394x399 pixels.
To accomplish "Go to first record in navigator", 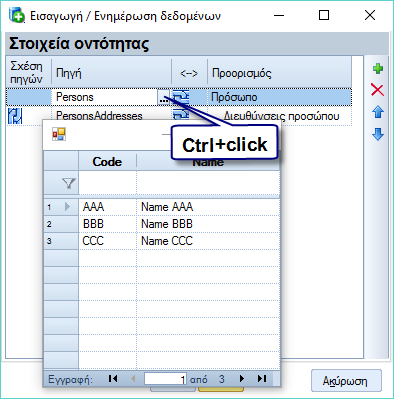I will (113, 379).
